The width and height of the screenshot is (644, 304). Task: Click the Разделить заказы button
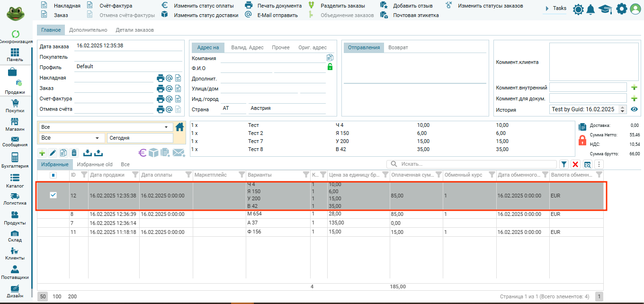click(x=343, y=6)
